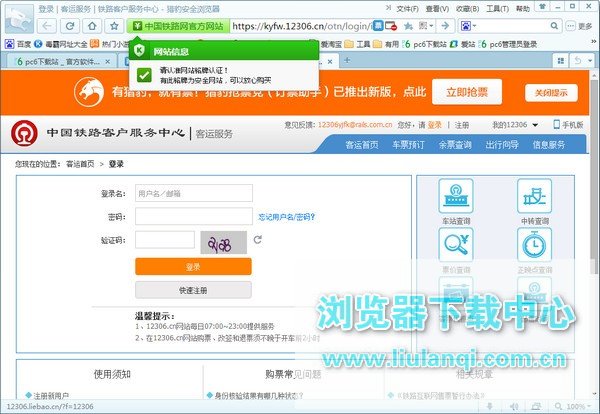
Task: Open the favorites star icon next to home
Action: 114,26
